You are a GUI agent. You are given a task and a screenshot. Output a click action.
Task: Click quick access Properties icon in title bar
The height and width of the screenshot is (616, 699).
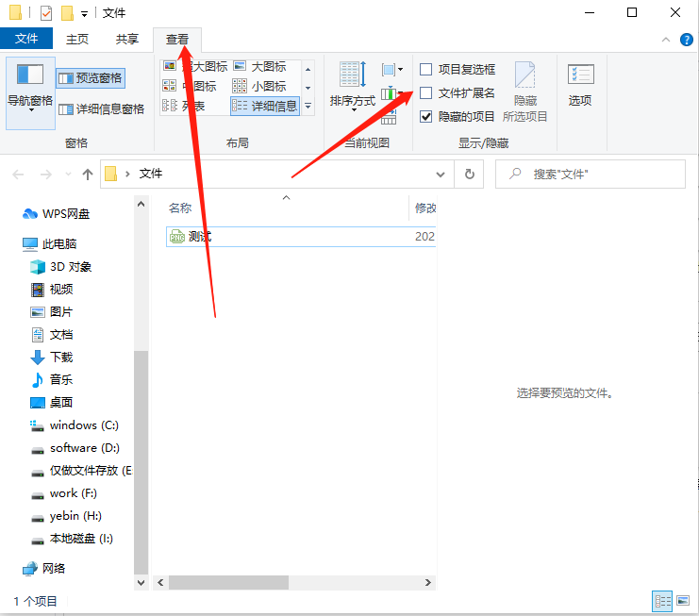tap(46, 13)
